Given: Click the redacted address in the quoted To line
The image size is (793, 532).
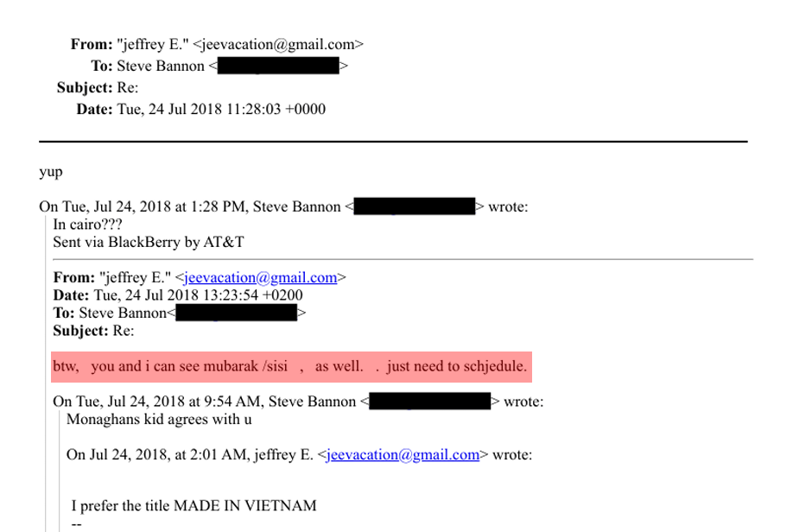Looking at the screenshot, I should tap(237, 313).
